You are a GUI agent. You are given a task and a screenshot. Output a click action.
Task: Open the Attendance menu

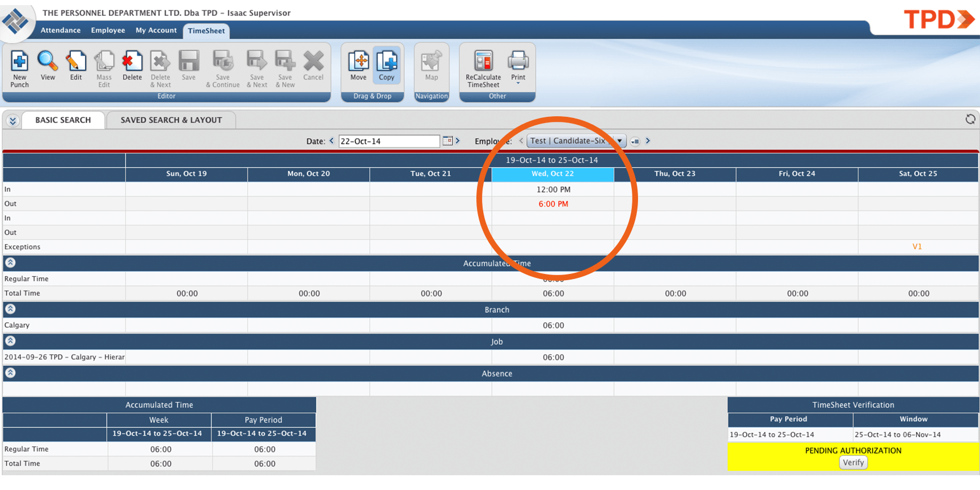pos(60,31)
